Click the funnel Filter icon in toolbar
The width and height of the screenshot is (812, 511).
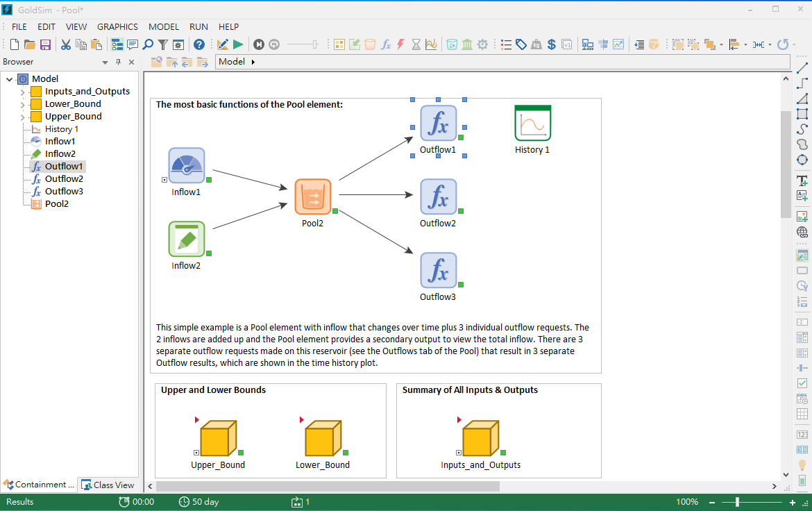click(x=163, y=44)
